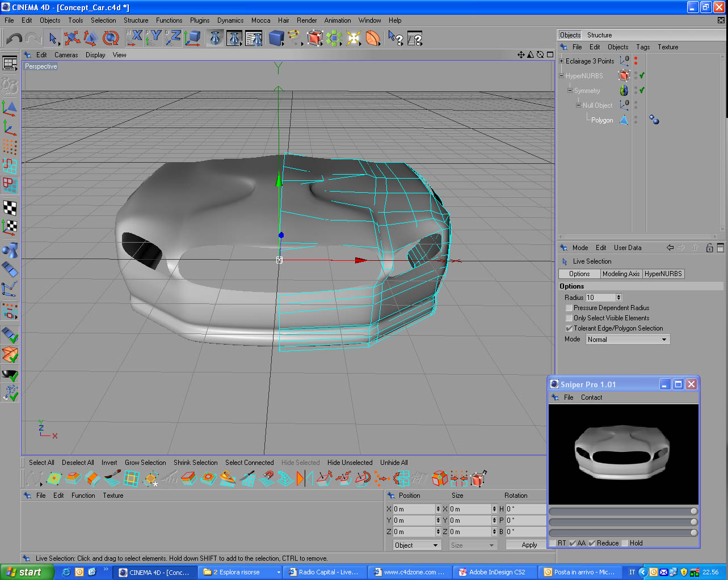Switch to the Structure tab
The height and width of the screenshot is (580, 728).
point(599,35)
